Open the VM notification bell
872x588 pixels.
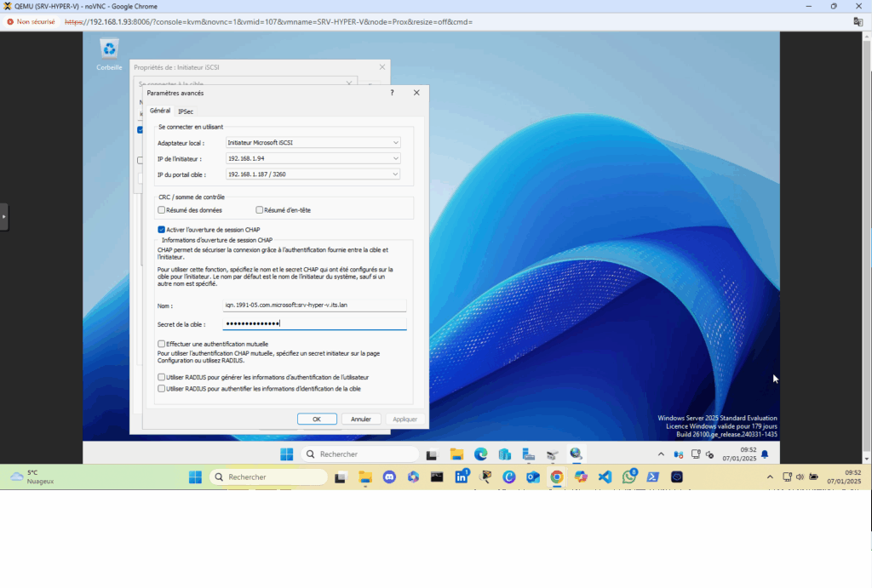tap(765, 454)
